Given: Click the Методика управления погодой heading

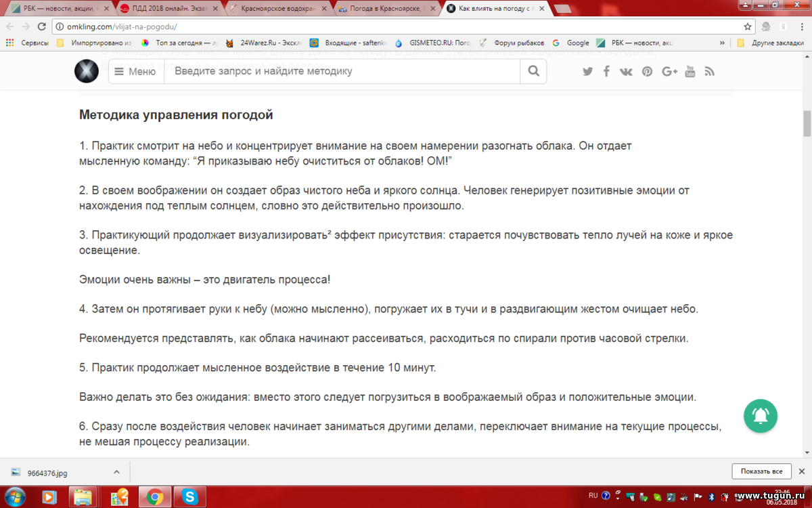Looking at the screenshot, I should coord(176,115).
